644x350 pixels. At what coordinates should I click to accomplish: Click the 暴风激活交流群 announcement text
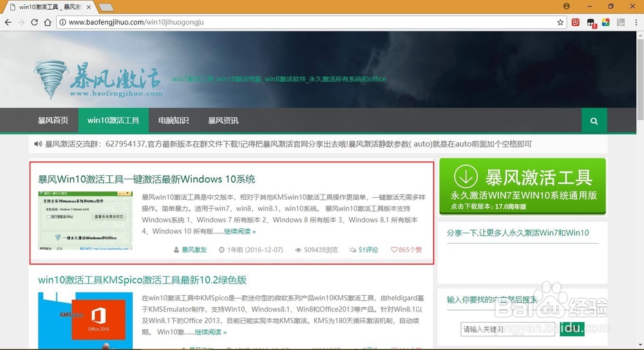(289, 144)
